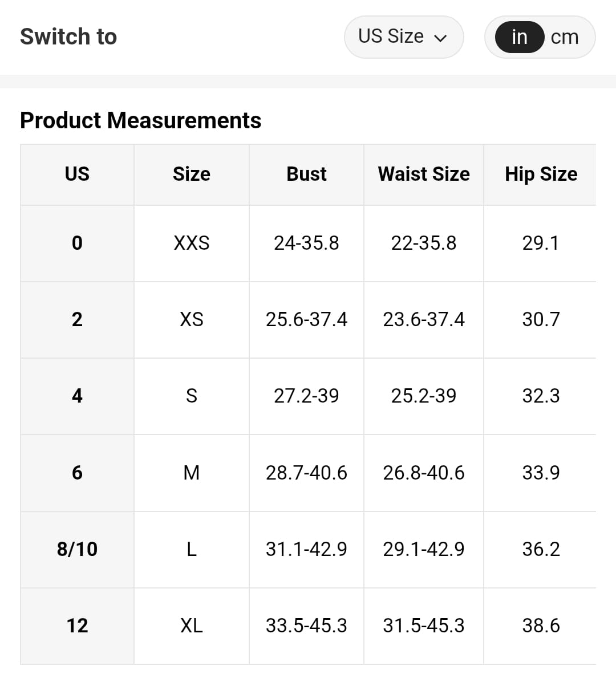Click the Size column header
Image resolution: width=616 pixels, height=674 pixels.
click(192, 174)
